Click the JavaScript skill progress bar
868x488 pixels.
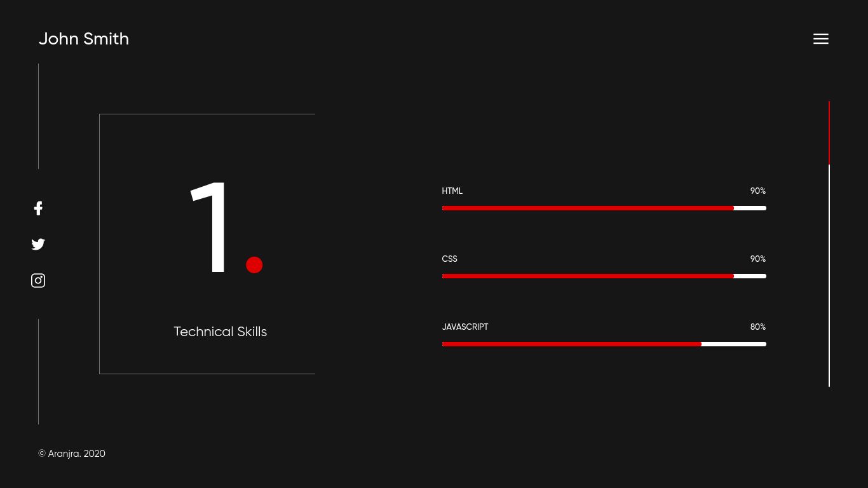point(604,344)
